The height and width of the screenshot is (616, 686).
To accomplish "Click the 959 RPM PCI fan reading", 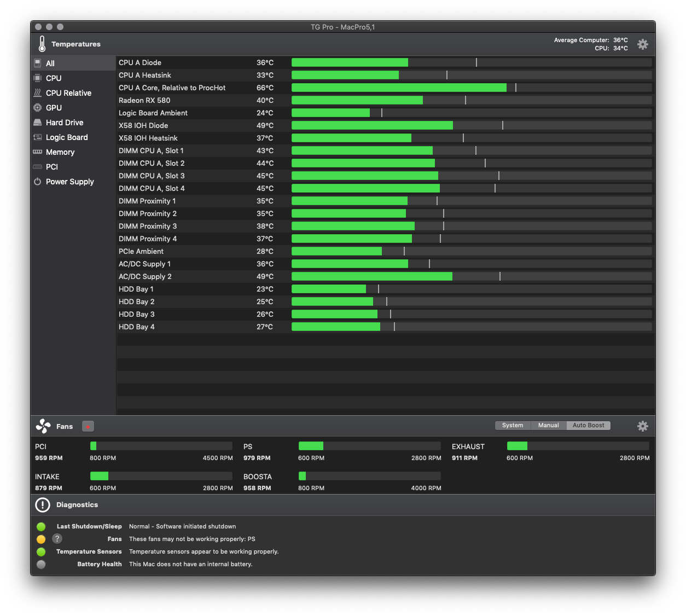I will 49,458.
